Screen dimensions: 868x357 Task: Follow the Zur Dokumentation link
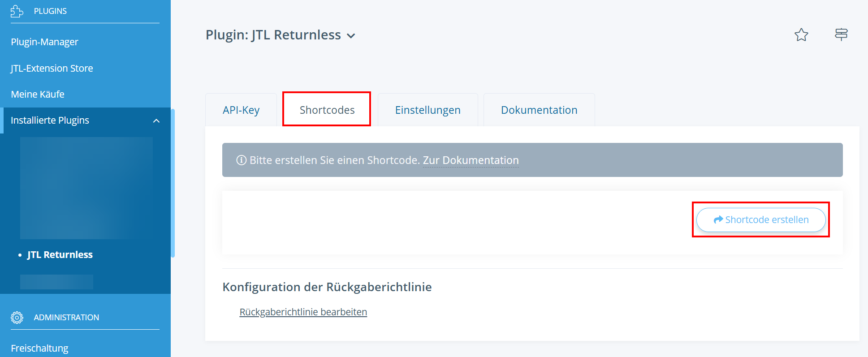click(x=471, y=160)
